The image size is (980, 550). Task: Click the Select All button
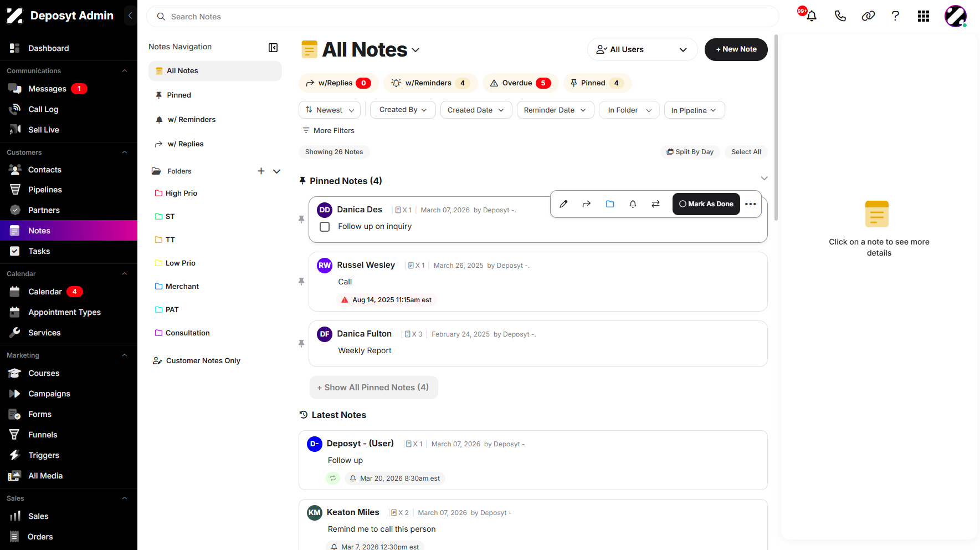(x=746, y=152)
